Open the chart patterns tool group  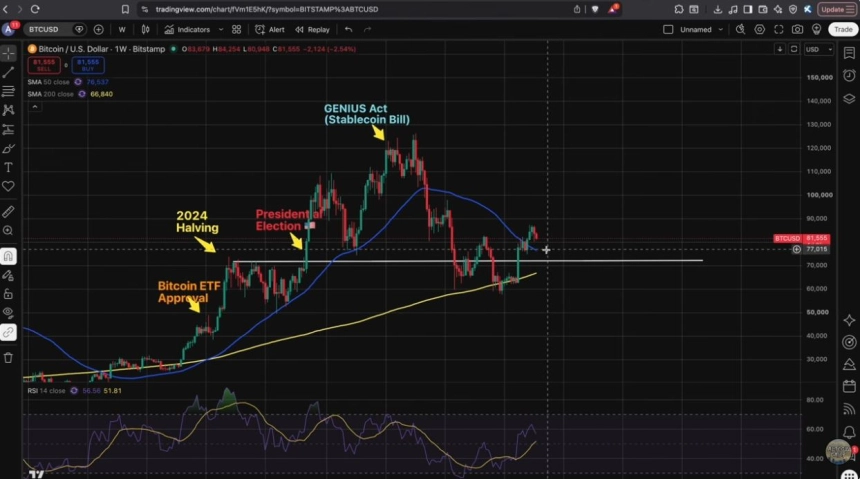coord(8,110)
